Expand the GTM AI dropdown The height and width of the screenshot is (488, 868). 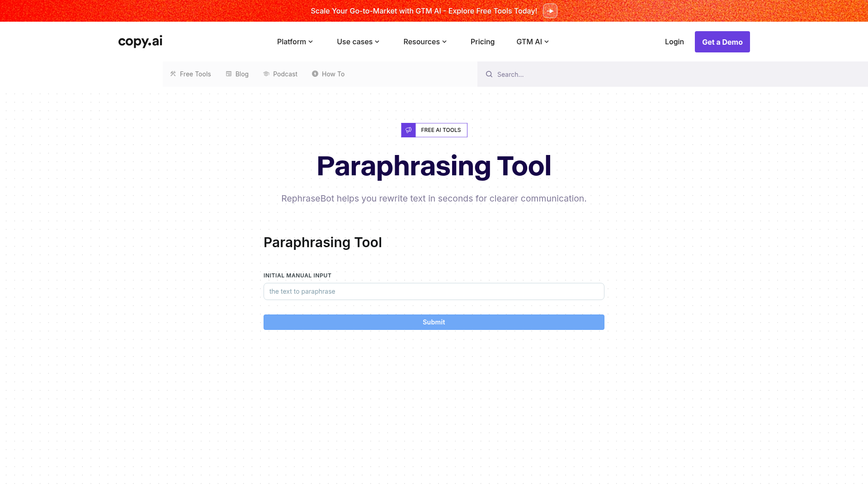tap(533, 42)
